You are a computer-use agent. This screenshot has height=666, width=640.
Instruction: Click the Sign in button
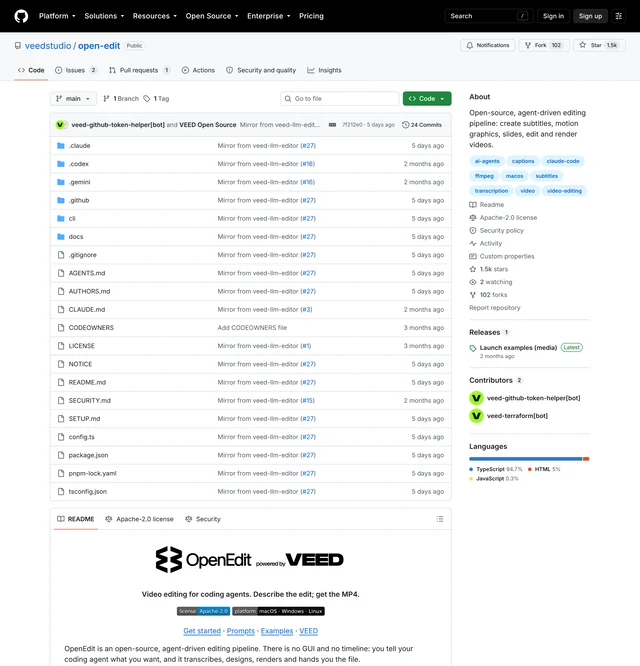click(x=553, y=16)
